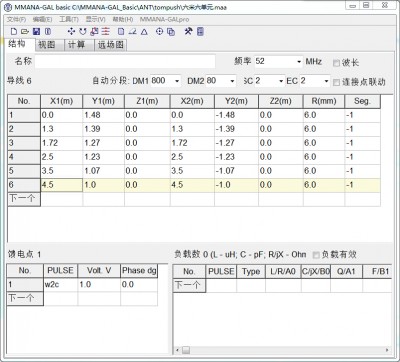The width and height of the screenshot is (400, 362).
Task: Click the 名称 name input field
Action: tap(125, 62)
